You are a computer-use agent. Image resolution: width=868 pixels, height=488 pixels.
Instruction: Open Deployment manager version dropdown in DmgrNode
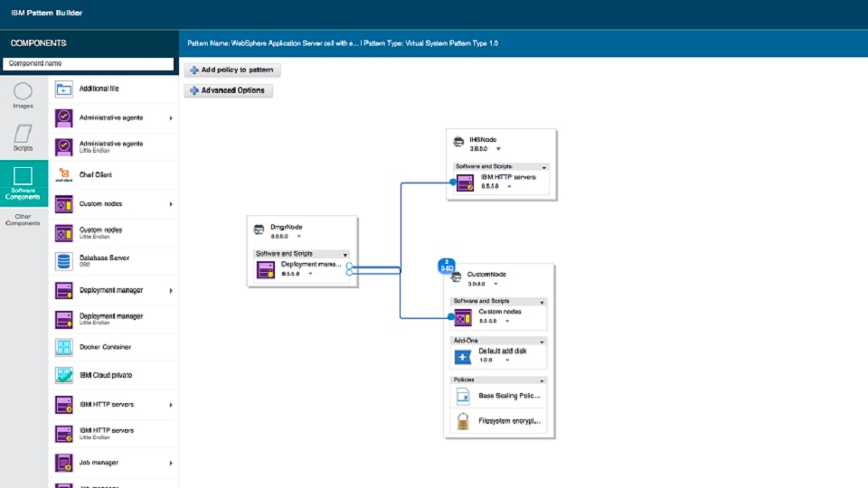[310, 274]
